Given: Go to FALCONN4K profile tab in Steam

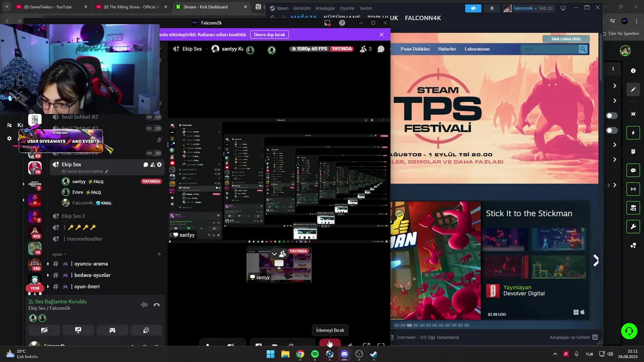Looking at the screenshot, I should (x=423, y=18).
